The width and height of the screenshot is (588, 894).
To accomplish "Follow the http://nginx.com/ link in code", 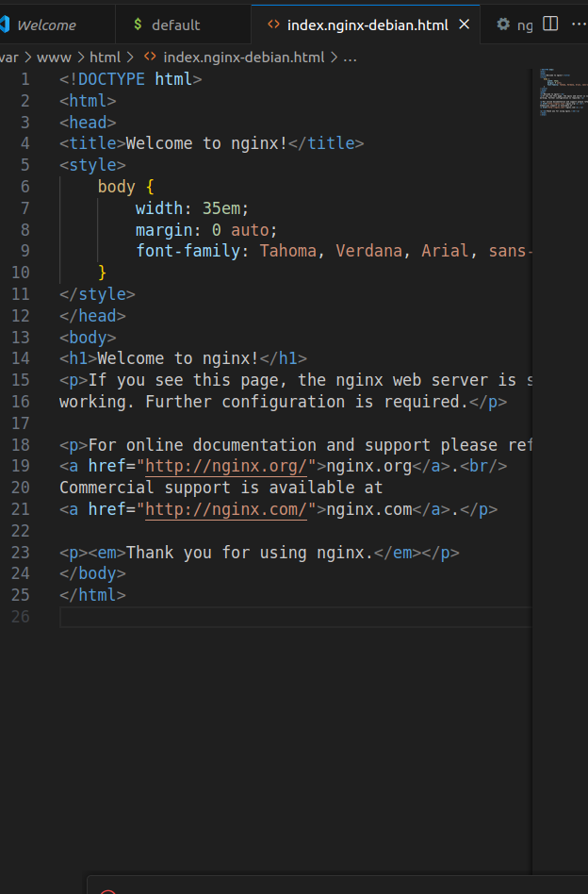I will pyautogui.click(x=226, y=510).
